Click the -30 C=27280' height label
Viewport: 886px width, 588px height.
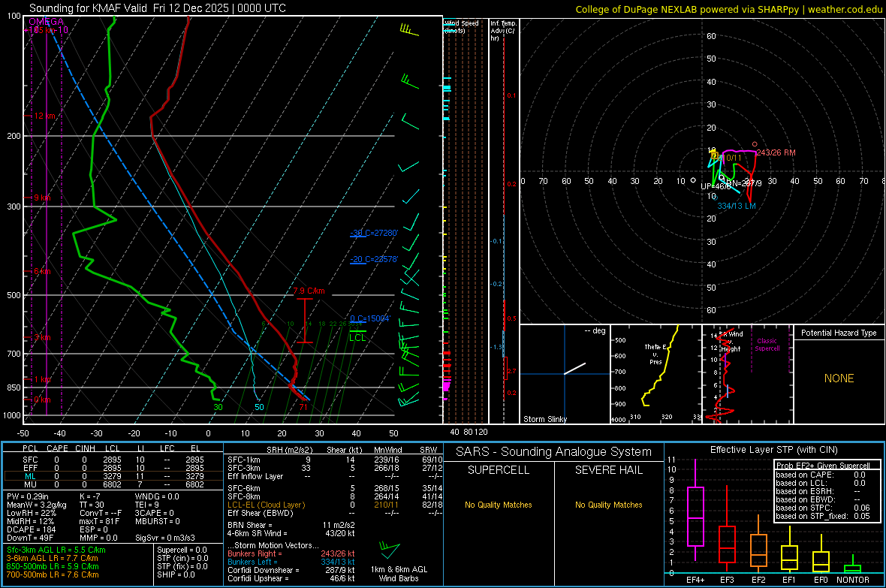(x=374, y=233)
